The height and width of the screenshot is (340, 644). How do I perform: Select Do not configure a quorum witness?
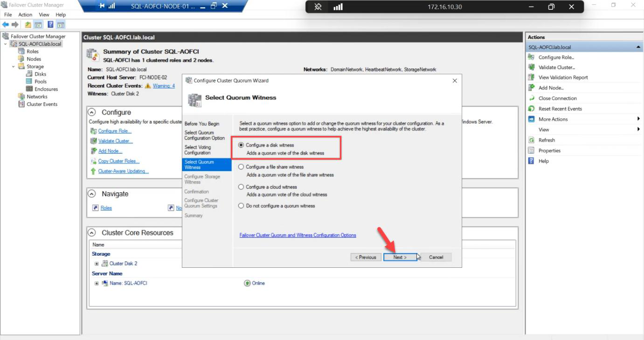click(241, 205)
